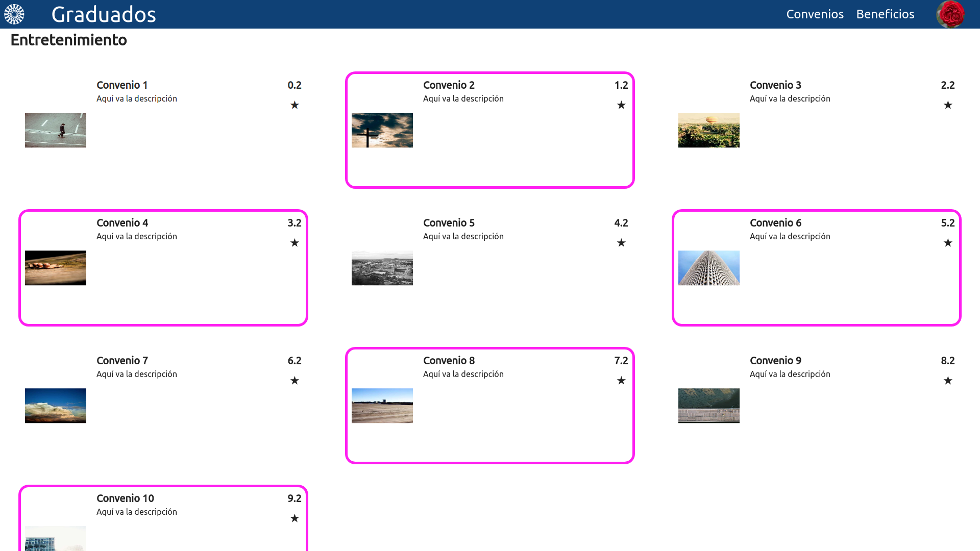Screen dimensions: 980x551
Task: Click the star on Convenio 6
Action: click(x=948, y=243)
